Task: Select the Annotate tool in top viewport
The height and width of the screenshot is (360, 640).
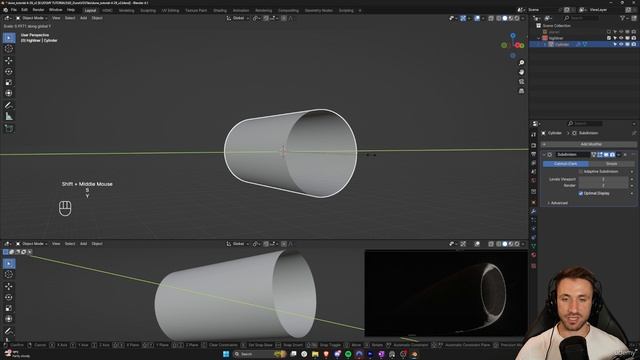Action: 9,105
